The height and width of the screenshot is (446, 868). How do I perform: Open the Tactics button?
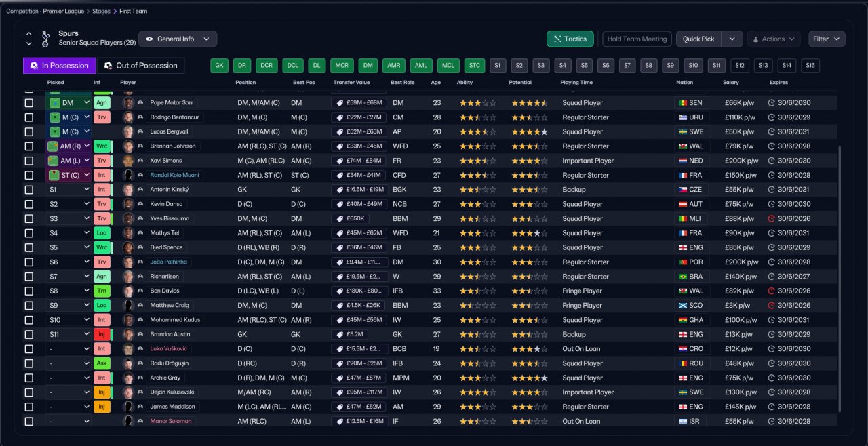(x=570, y=39)
